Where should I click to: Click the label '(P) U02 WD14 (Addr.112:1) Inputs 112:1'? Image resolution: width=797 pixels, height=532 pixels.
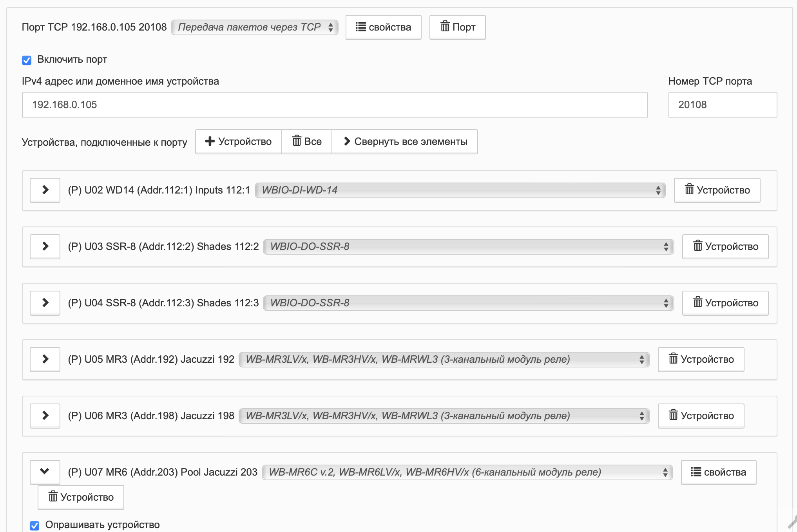[x=159, y=190]
